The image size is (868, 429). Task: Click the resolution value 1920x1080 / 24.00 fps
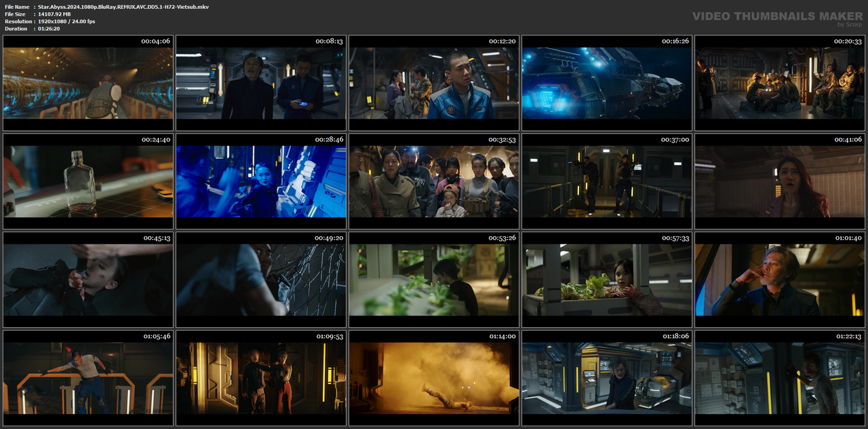click(x=66, y=22)
